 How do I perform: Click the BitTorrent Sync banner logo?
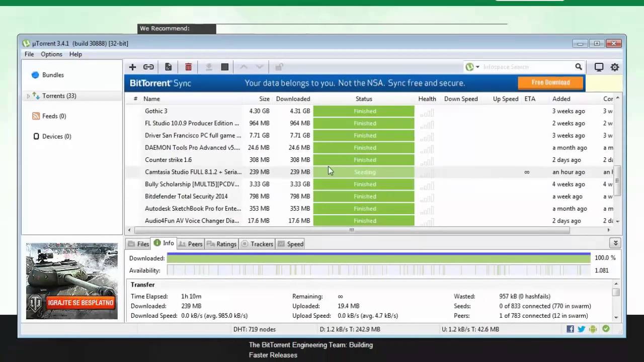(160, 83)
